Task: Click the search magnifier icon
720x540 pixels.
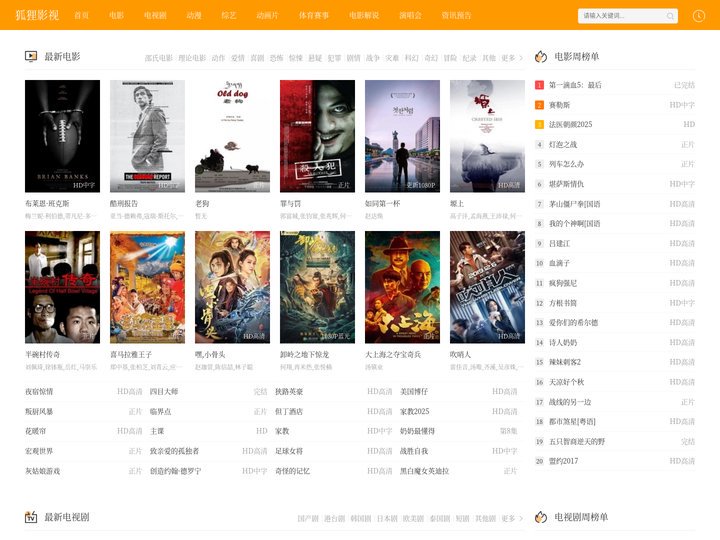Action: (670, 16)
